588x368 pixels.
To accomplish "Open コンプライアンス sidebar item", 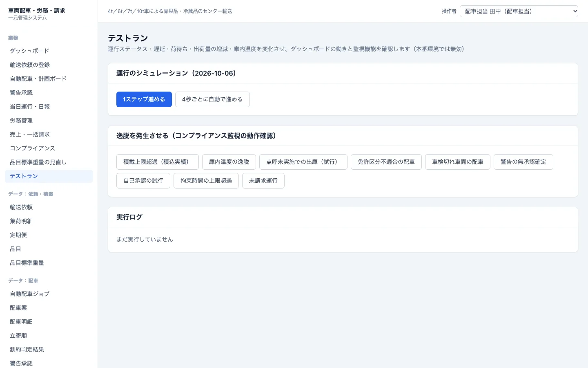I will (49, 148).
